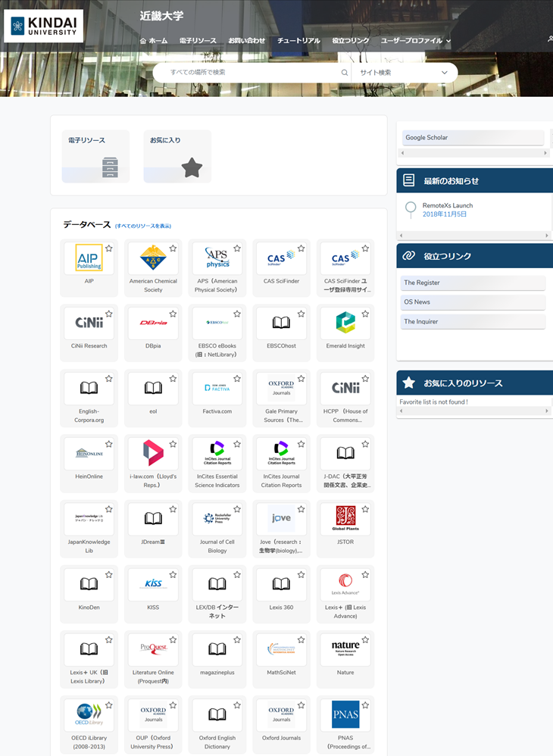The image size is (553, 756).
Task: Open the JDreamIII book icon
Action: (153, 518)
